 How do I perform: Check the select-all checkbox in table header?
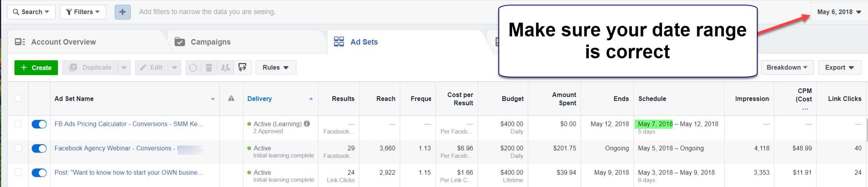pyautogui.click(x=18, y=98)
